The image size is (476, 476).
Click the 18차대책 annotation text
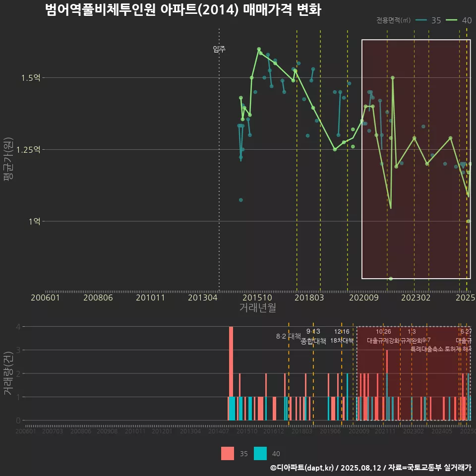(342, 341)
